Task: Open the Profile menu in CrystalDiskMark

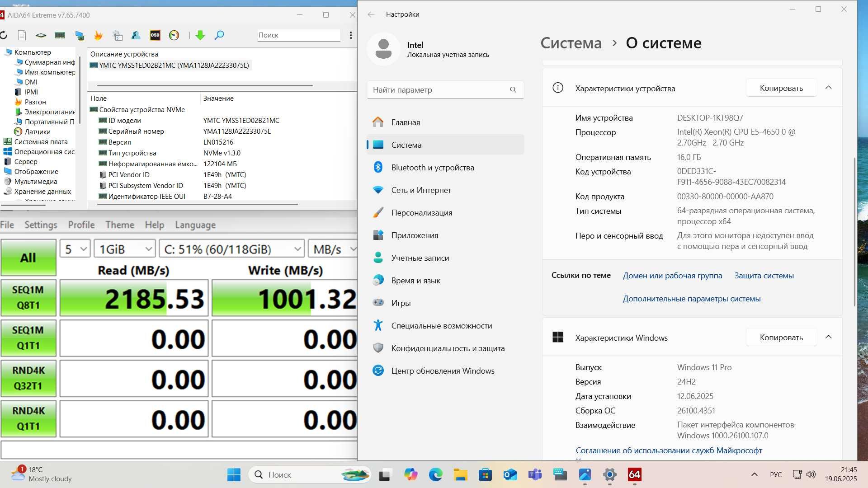Action: pyautogui.click(x=81, y=225)
